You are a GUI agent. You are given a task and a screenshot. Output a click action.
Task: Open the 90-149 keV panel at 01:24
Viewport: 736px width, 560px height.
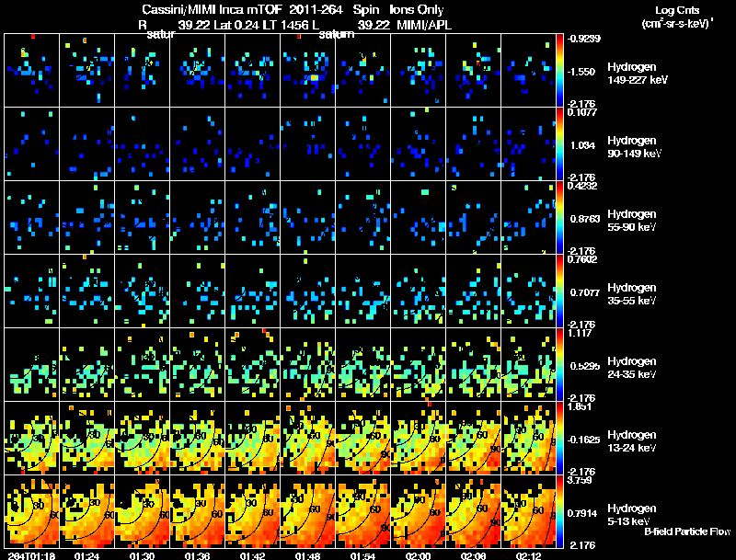[86, 143]
